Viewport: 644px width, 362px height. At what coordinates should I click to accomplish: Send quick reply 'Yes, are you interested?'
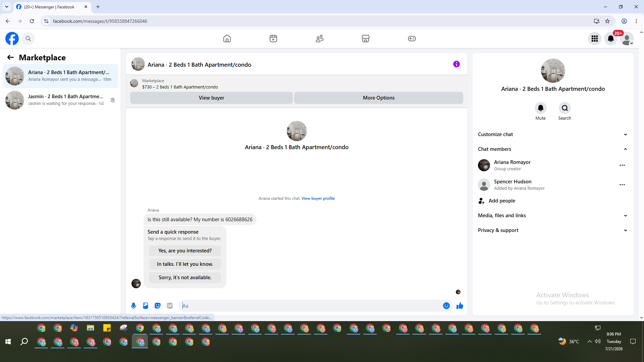(x=185, y=251)
